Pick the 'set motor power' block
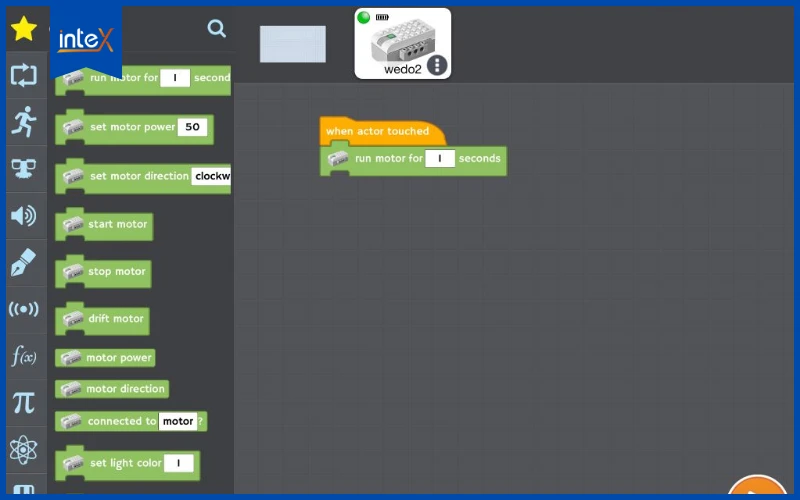The width and height of the screenshot is (800, 500). click(134, 128)
